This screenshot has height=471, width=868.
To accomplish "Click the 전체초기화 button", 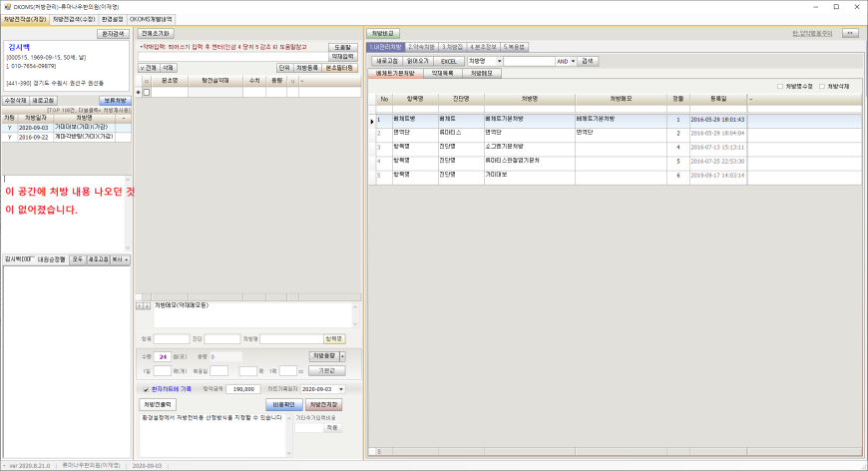I will point(155,34).
